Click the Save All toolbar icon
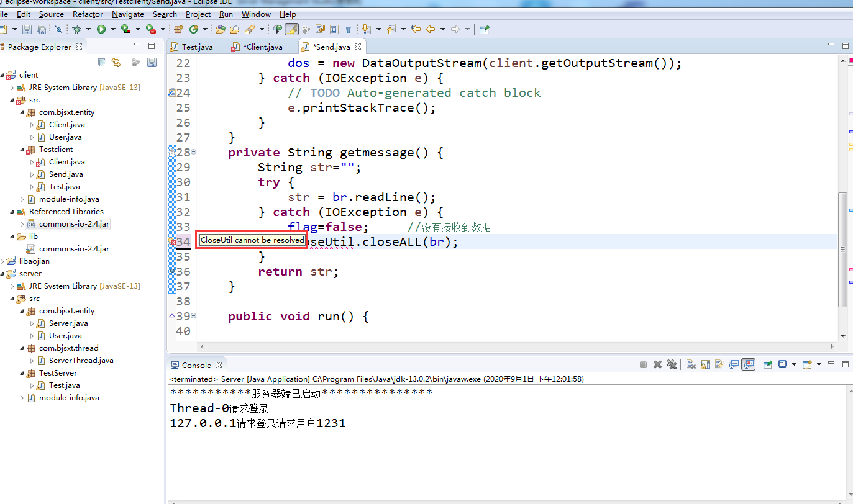The width and height of the screenshot is (853, 504). pyautogui.click(x=41, y=29)
